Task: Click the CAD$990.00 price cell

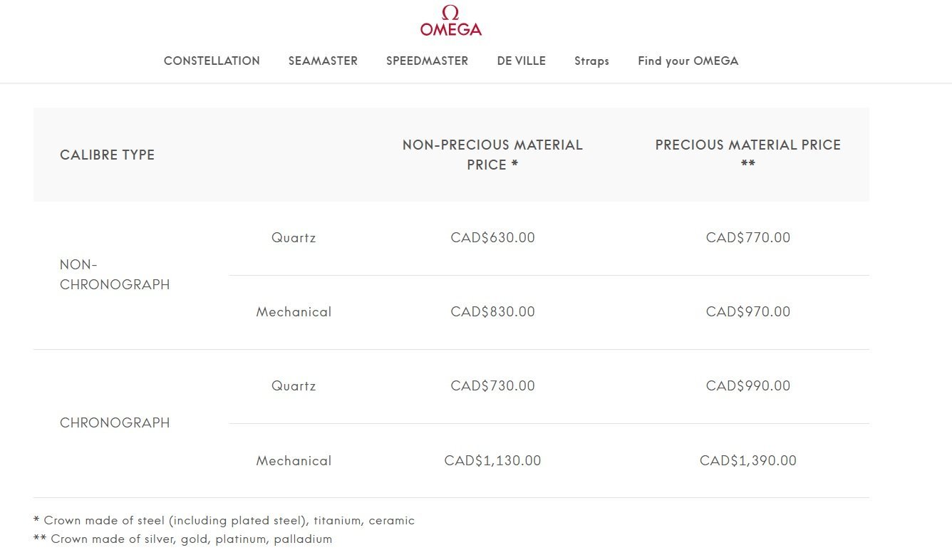Action: coord(747,386)
